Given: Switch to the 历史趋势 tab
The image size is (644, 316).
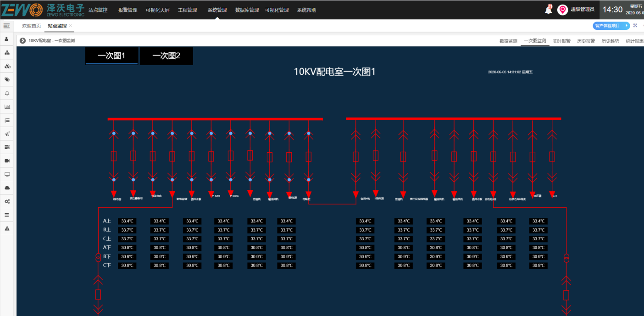Looking at the screenshot, I should tap(610, 41).
